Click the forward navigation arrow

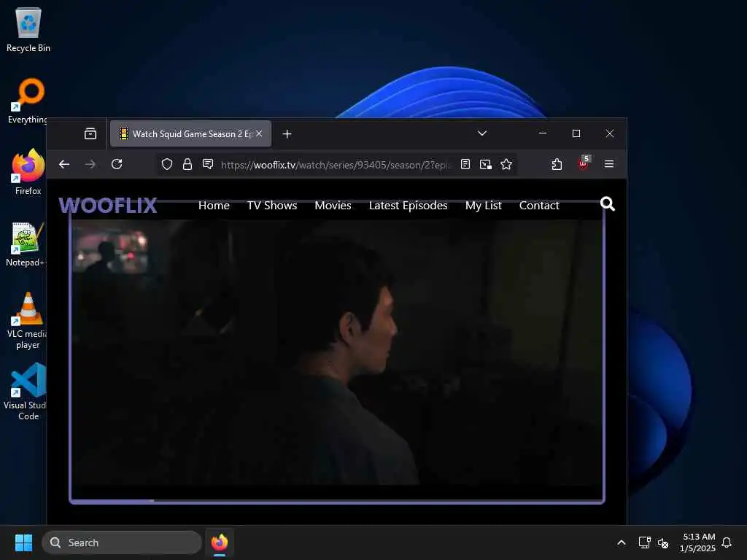(x=90, y=164)
